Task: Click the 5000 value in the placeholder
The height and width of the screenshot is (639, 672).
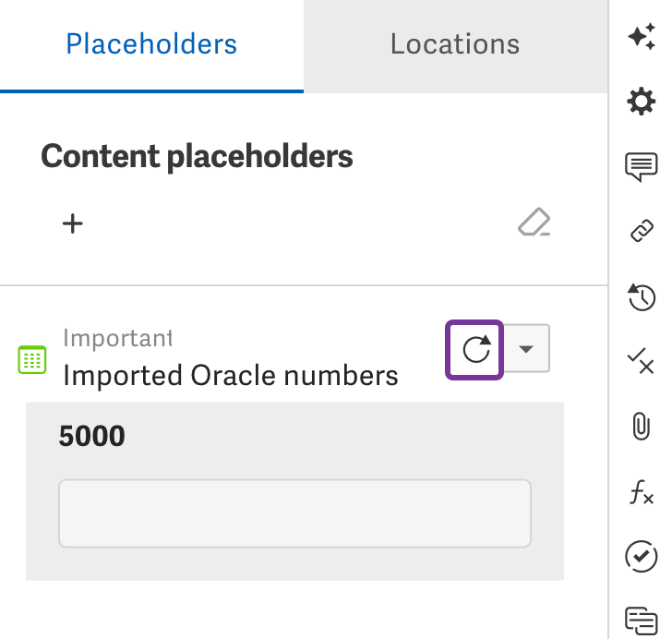Action: pos(91,436)
